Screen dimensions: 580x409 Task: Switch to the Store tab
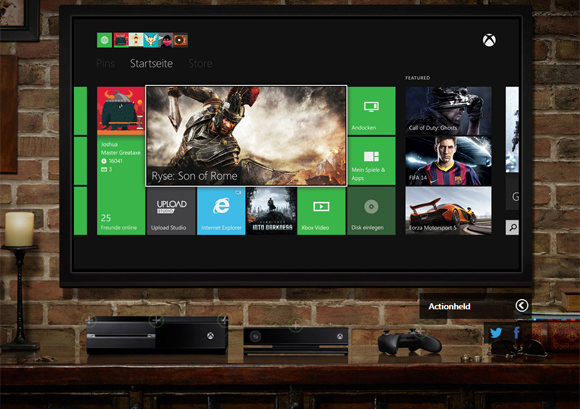200,64
